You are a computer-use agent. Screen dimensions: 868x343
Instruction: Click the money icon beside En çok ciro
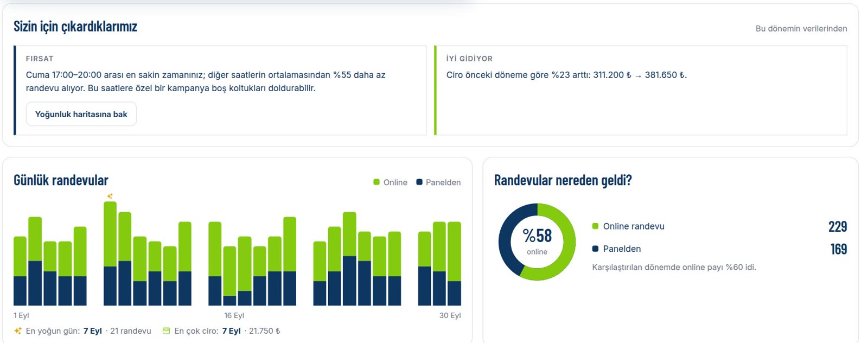166,331
